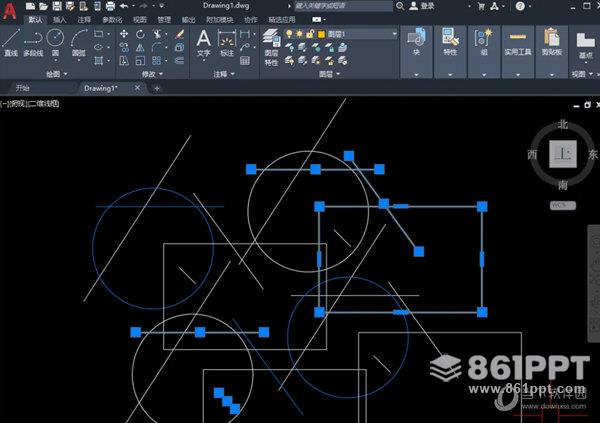Expand the 实用工具 (Utilities) panel dropdown
The image size is (600, 423).
coord(518,75)
